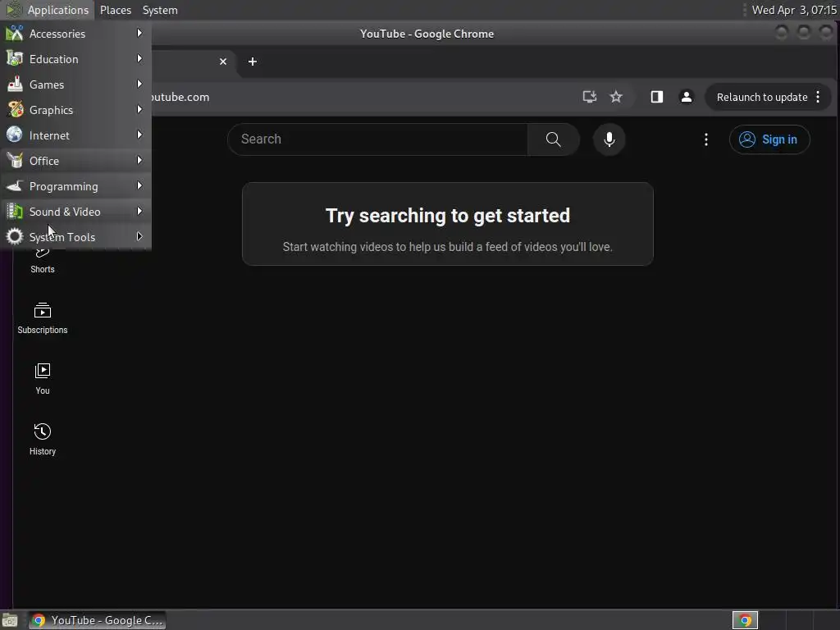Image resolution: width=840 pixels, height=630 pixels.
Task: Open the Chrome profile icon
Action: (x=687, y=97)
